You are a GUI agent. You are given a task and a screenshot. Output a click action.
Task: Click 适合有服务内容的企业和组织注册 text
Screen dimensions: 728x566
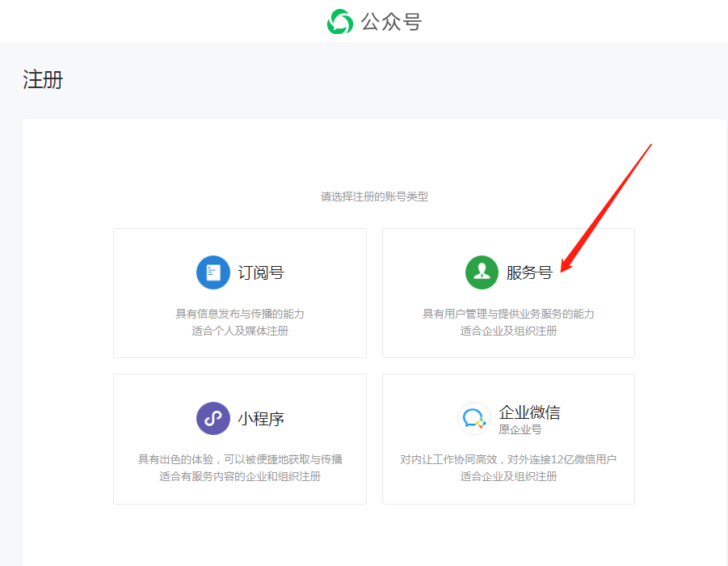tap(240, 476)
